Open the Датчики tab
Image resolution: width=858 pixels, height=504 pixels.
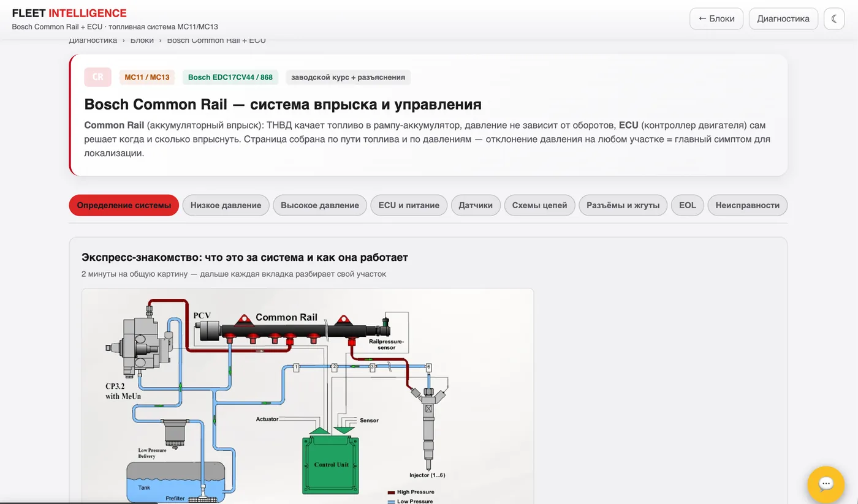point(476,205)
